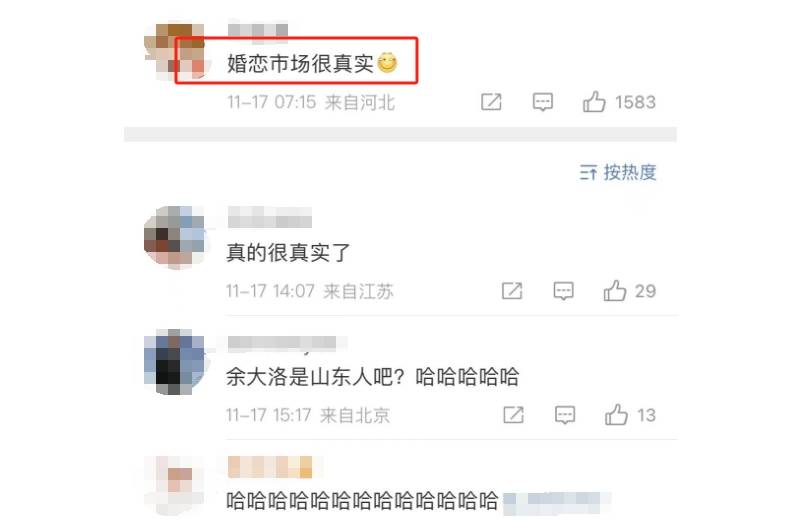Share the 真的很真实了 comment

tap(512, 291)
